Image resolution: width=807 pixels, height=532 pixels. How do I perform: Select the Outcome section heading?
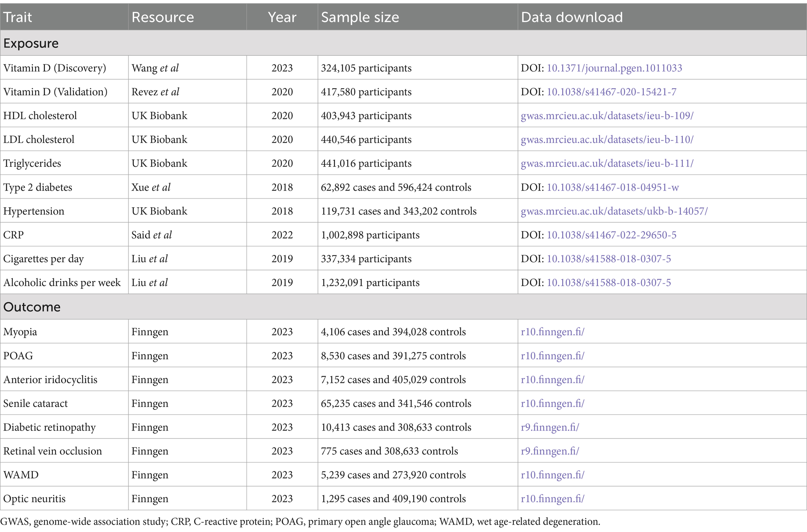tap(403, 307)
